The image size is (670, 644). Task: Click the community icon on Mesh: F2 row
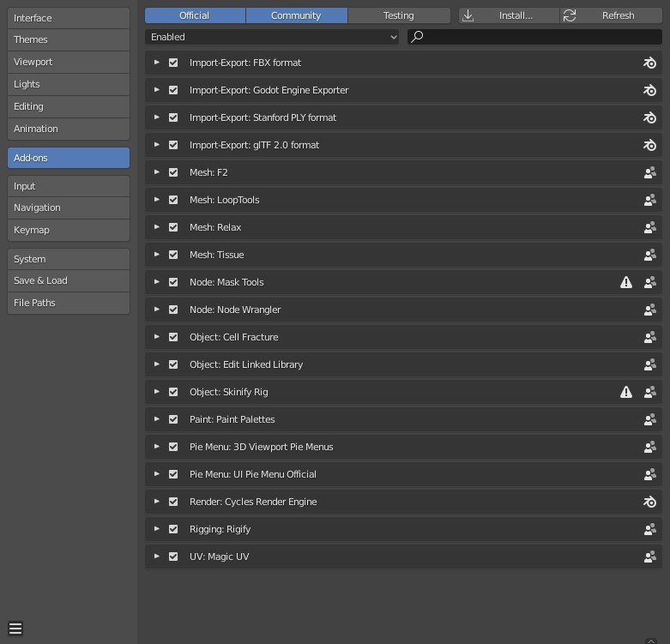point(650,172)
